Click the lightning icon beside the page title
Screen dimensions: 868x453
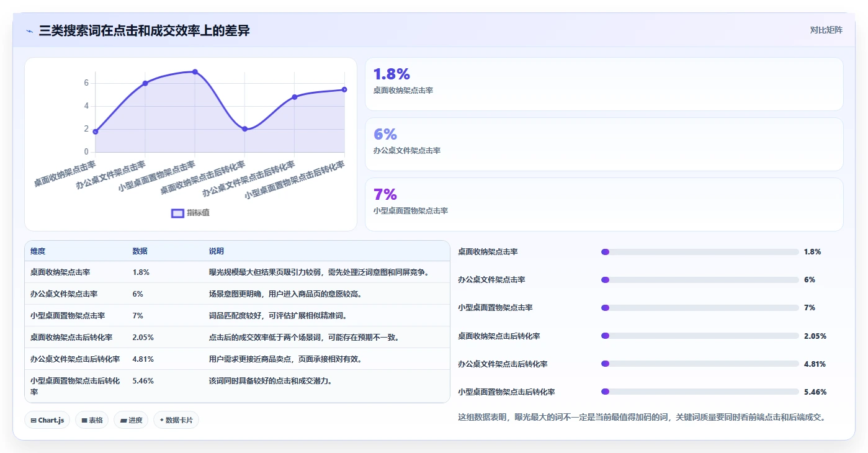30,31
